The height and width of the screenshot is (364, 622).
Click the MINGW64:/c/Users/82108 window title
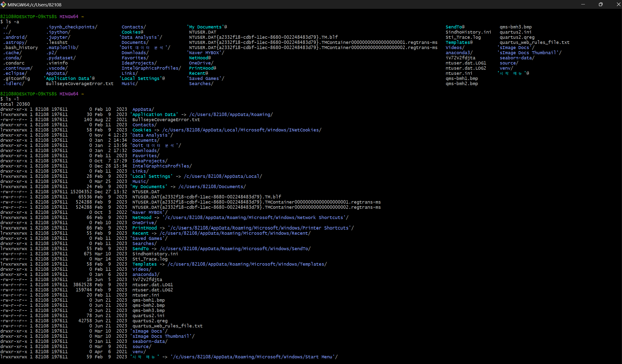point(35,5)
